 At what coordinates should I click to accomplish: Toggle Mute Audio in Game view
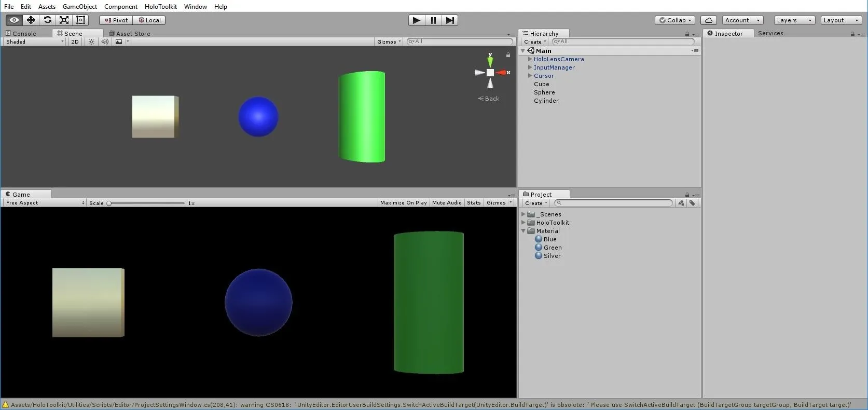(446, 202)
